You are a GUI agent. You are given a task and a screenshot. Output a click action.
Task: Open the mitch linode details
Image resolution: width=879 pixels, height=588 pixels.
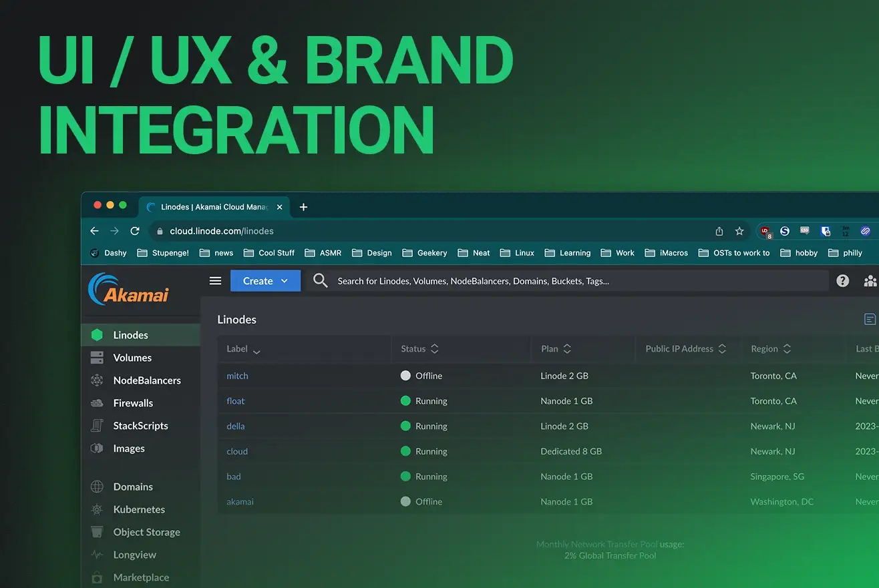237,376
